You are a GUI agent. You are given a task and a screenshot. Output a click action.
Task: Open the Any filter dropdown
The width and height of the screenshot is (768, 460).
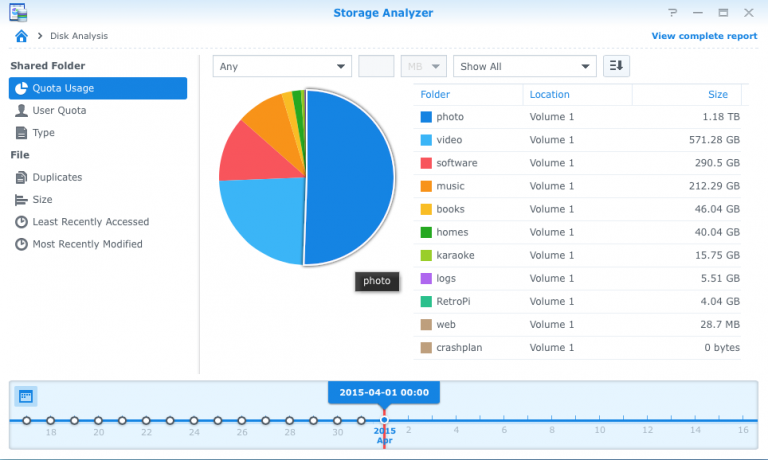click(282, 66)
